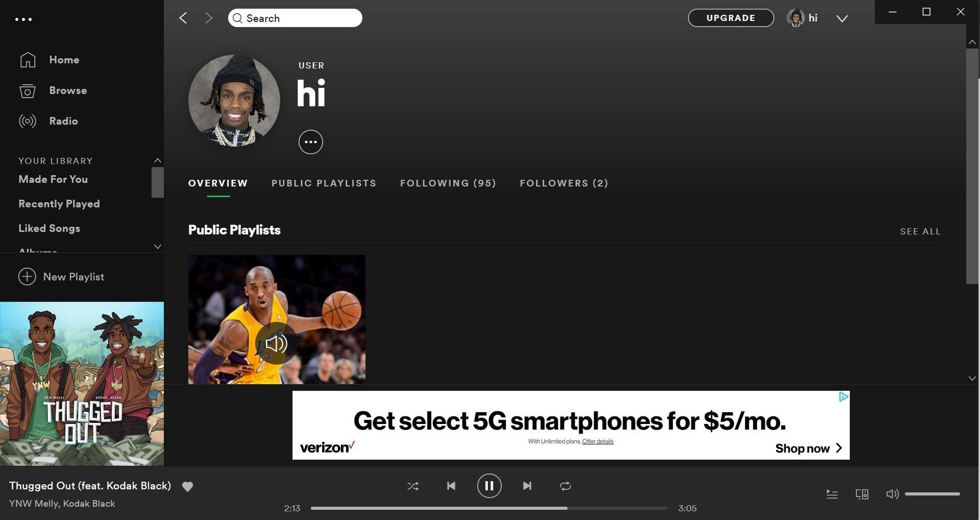The height and width of the screenshot is (520, 980).
Task: Open the play queue
Action: [832, 494]
